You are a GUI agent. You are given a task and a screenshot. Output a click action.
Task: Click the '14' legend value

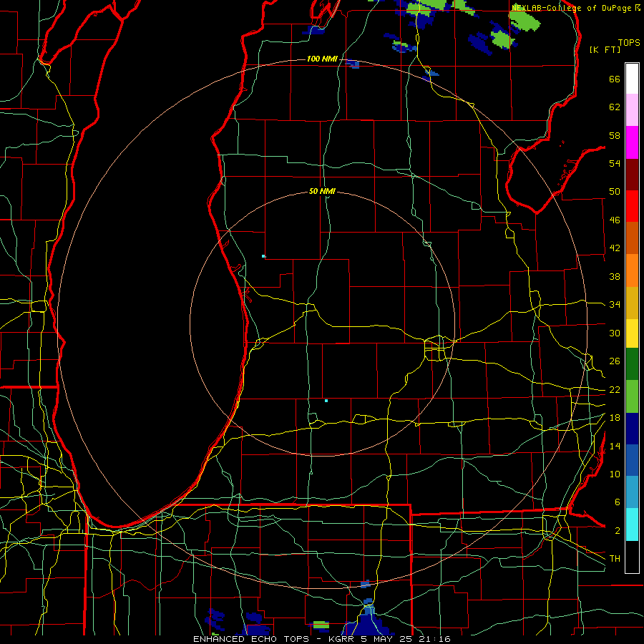coord(615,446)
